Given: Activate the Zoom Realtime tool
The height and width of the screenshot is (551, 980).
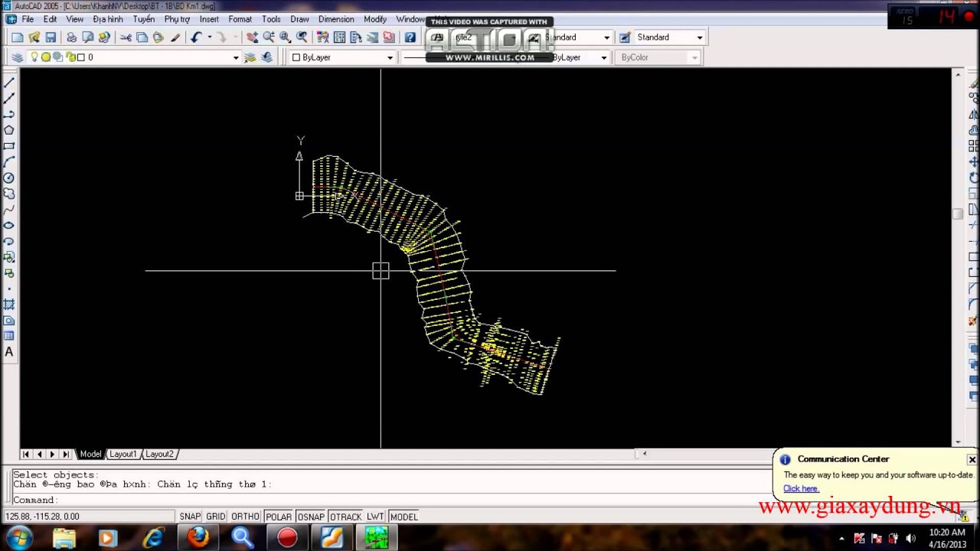Looking at the screenshot, I should tap(269, 37).
